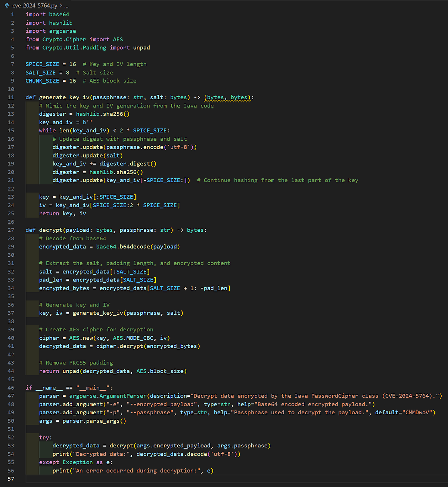
Task: Click 'An error occurred during decryption:' string
Action: [x=136, y=471]
